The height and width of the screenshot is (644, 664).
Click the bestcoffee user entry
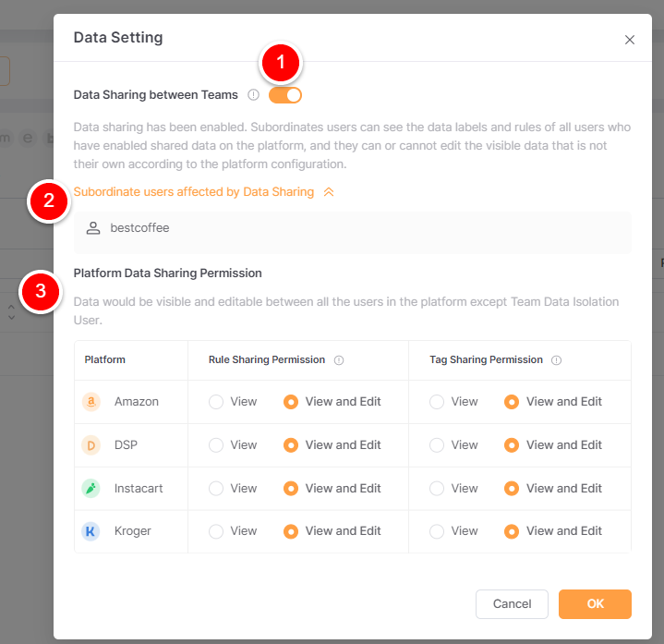pos(353,233)
